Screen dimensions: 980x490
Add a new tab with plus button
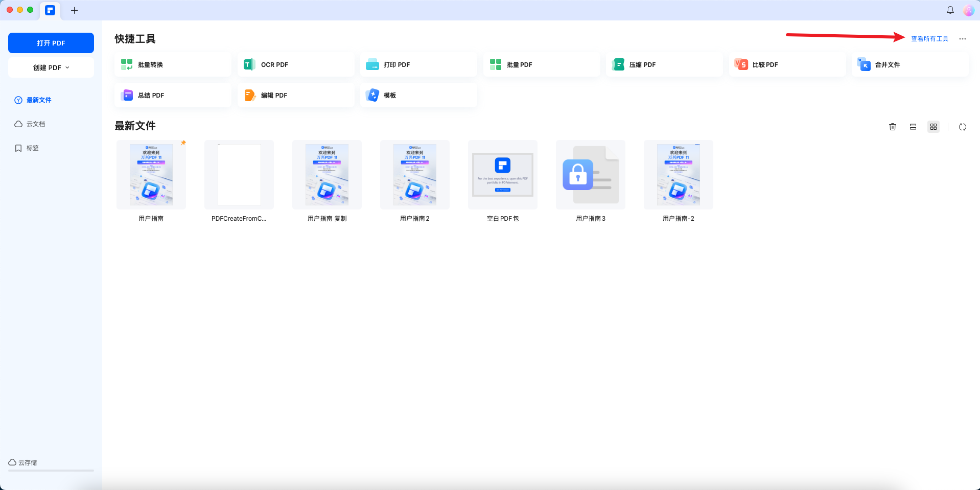pos(74,10)
